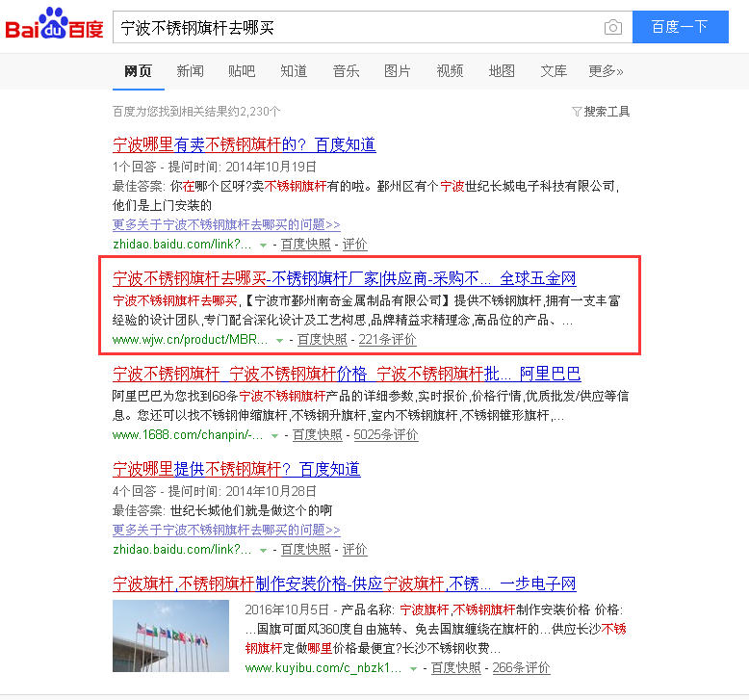Open result 宁波哪里提供不锈钢旗杆? 百度知道
This screenshot has height=700, width=749.
(237, 469)
